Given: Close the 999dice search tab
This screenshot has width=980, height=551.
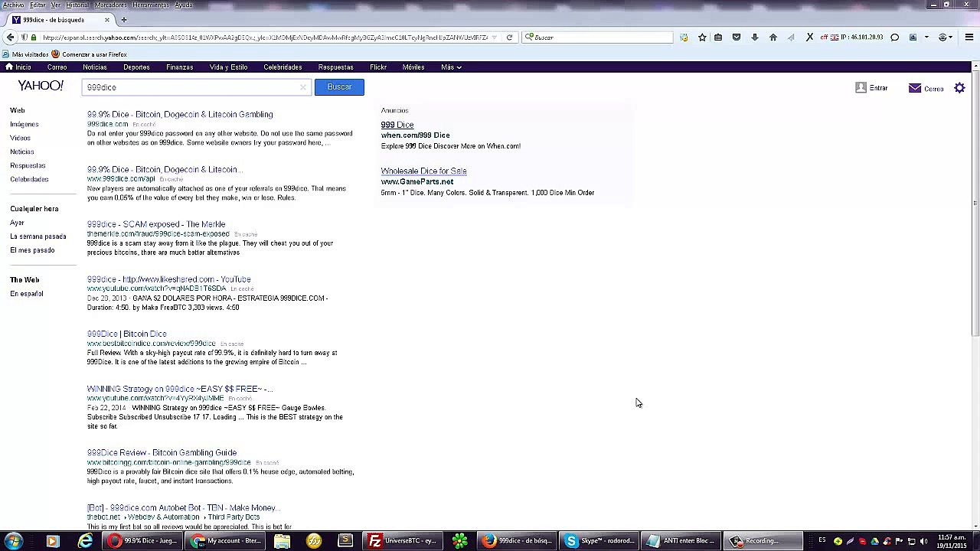Looking at the screenshot, I should (107, 19).
